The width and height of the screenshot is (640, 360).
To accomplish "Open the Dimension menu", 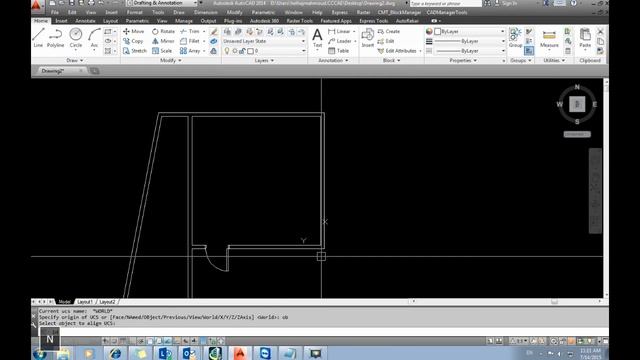I will click(x=206, y=13).
